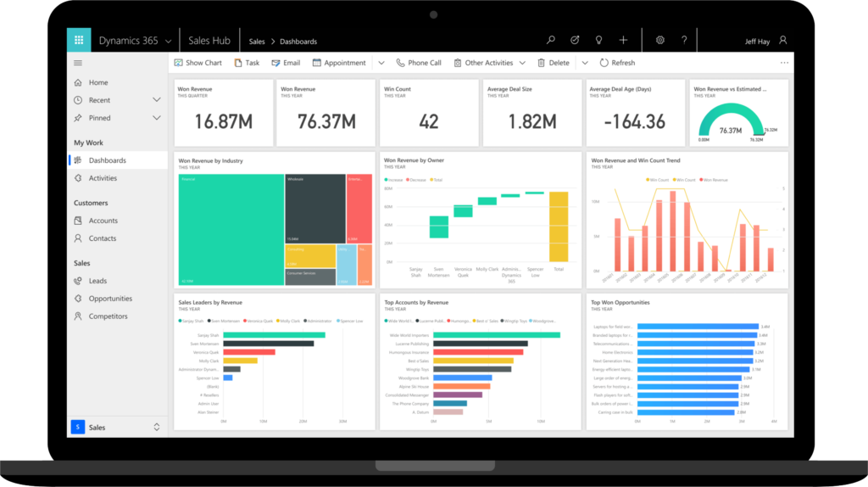Click the Delete trash can icon
Screen dimensions: 868x487
tap(542, 63)
